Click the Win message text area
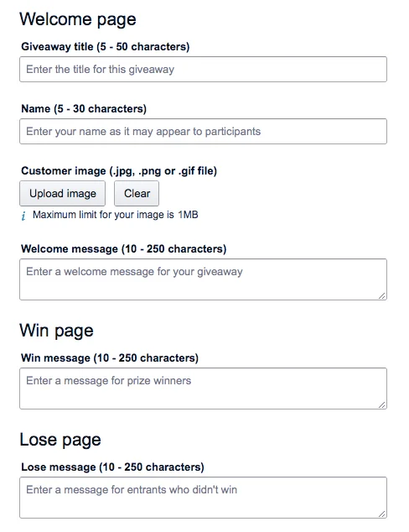The height and width of the screenshot is (532, 409). (203, 389)
